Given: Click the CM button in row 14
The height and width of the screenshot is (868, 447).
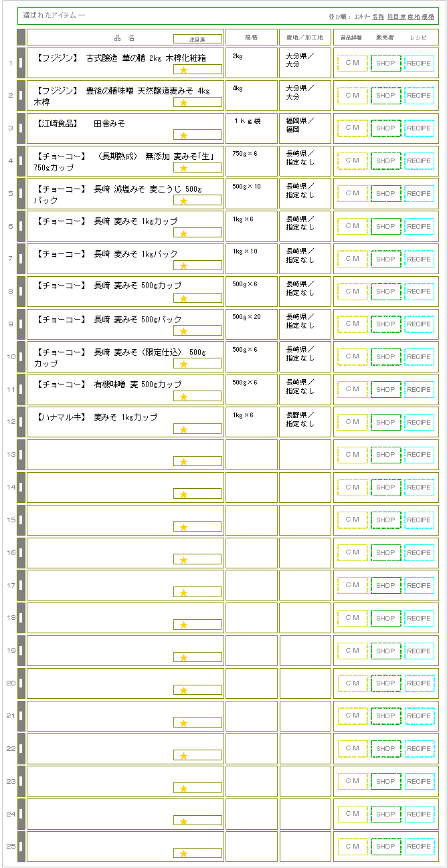Looking at the screenshot, I should click(353, 487).
